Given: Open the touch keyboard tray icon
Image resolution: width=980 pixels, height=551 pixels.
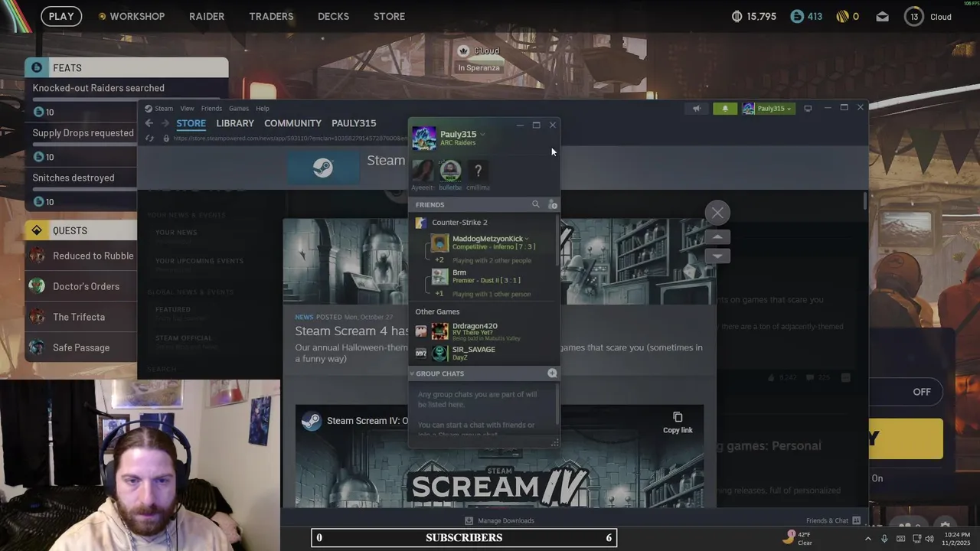Looking at the screenshot, I should (x=900, y=539).
